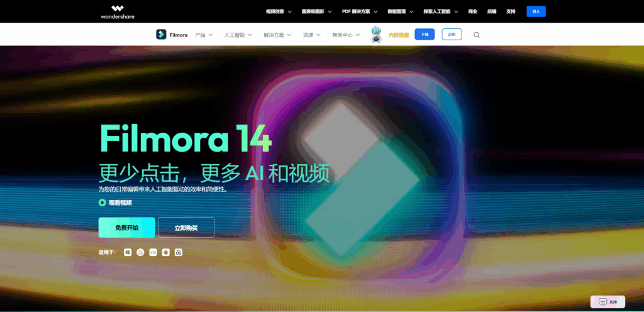The image size is (644, 312).
Task: Expand the 资源 menu
Action: (312, 35)
